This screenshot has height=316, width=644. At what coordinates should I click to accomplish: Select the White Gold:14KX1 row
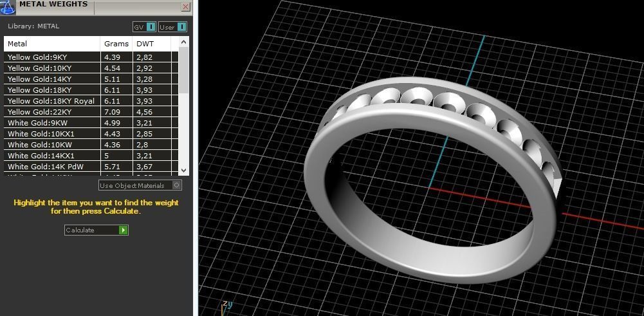(x=91, y=156)
